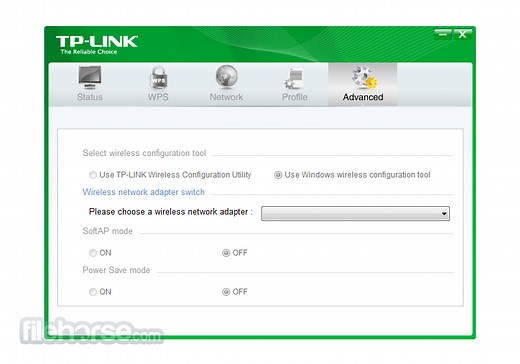This screenshot has width=520, height=364.
Task: Switch to the Profile tab label
Action: click(295, 97)
